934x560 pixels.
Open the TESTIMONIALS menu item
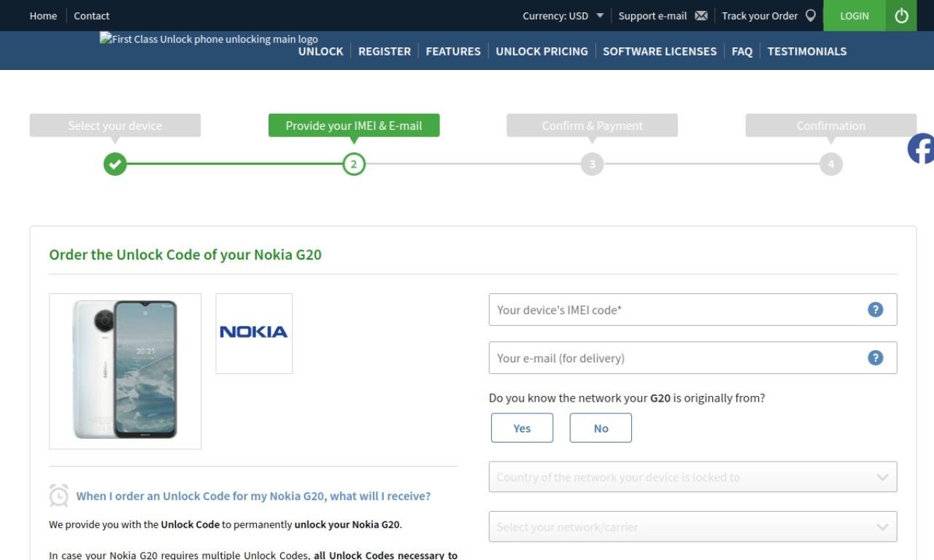(807, 51)
